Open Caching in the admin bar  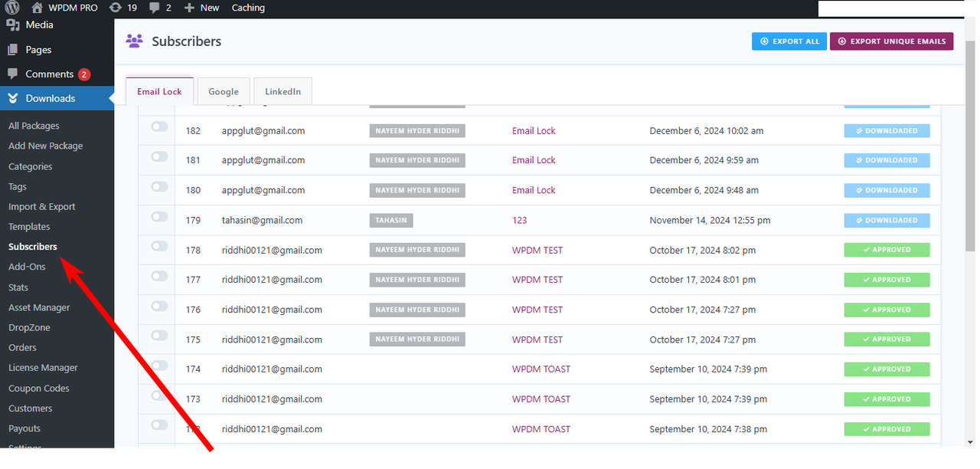click(x=248, y=8)
